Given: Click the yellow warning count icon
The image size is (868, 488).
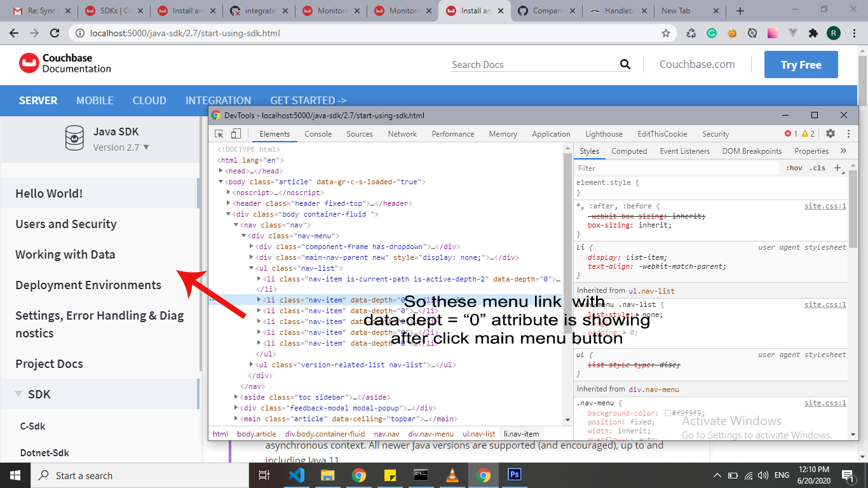Looking at the screenshot, I should coord(805,133).
